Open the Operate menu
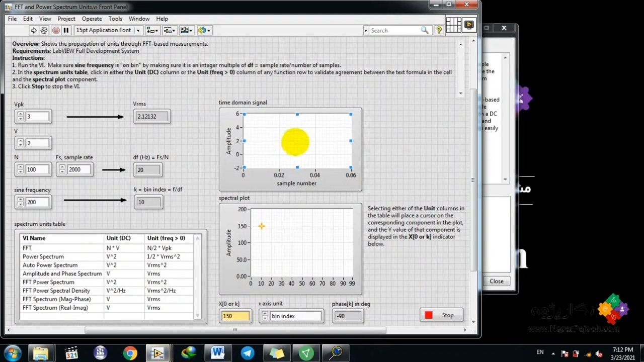Image resolution: width=644 pixels, height=362 pixels. pyautogui.click(x=92, y=19)
